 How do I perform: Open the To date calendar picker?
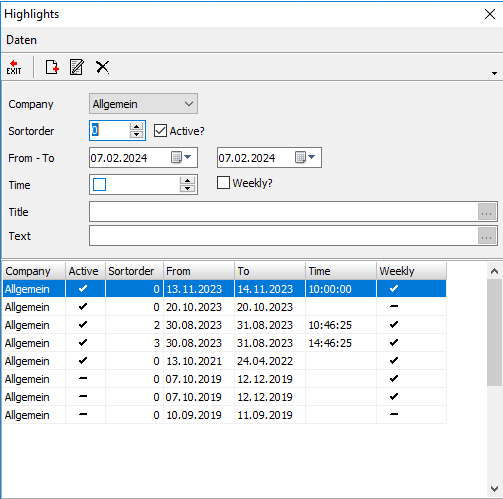coord(305,157)
